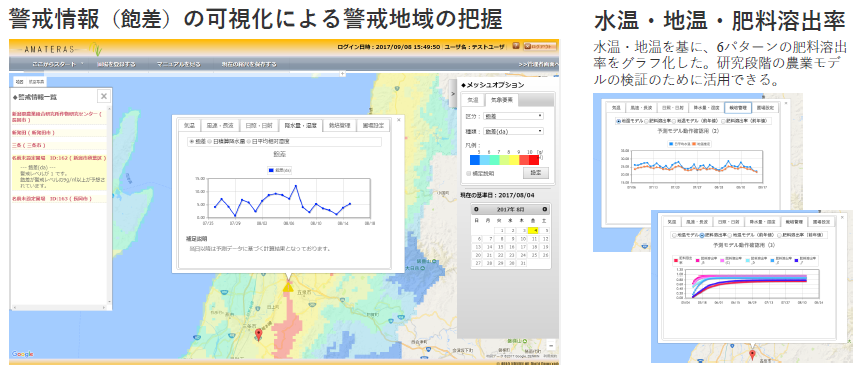Go to next month in the calendar

click(544, 210)
